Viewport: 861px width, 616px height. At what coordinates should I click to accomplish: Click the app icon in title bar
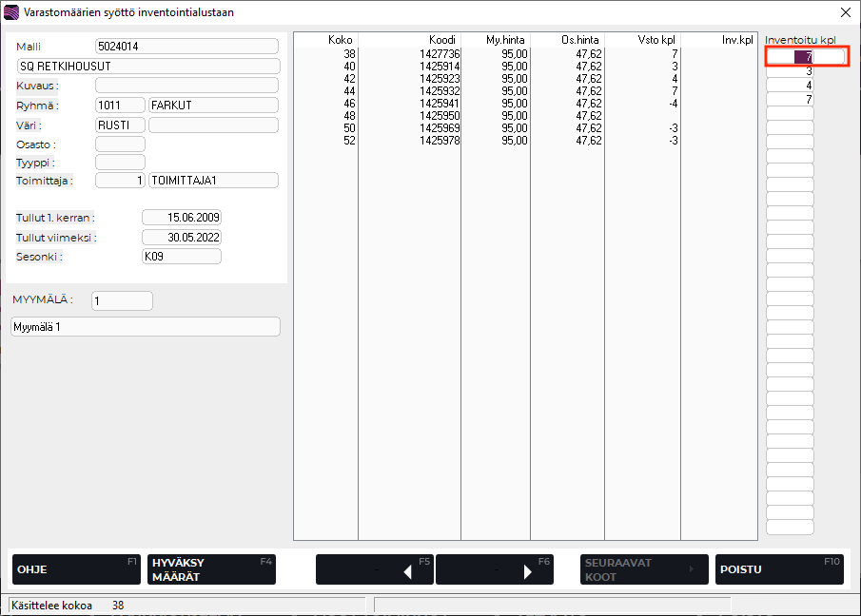[x=11, y=12]
